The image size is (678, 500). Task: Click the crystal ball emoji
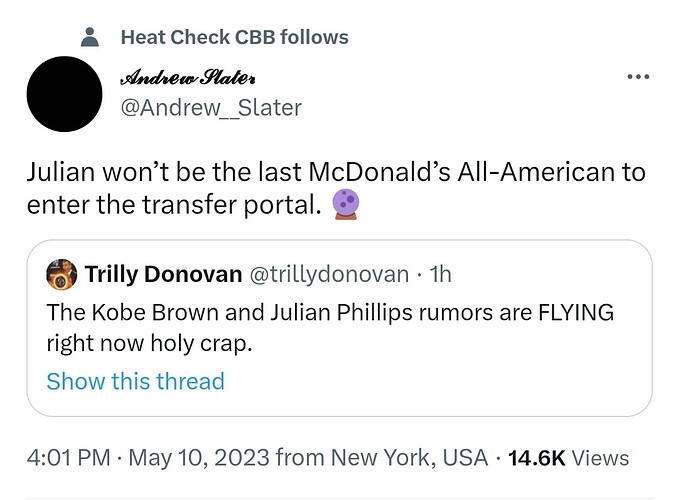(x=345, y=205)
